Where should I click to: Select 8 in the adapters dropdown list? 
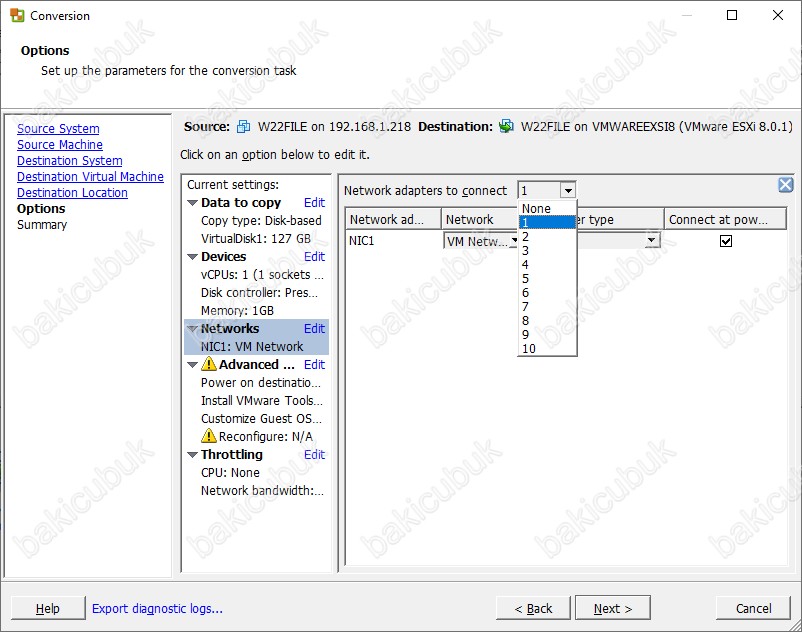[x=547, y=321]
